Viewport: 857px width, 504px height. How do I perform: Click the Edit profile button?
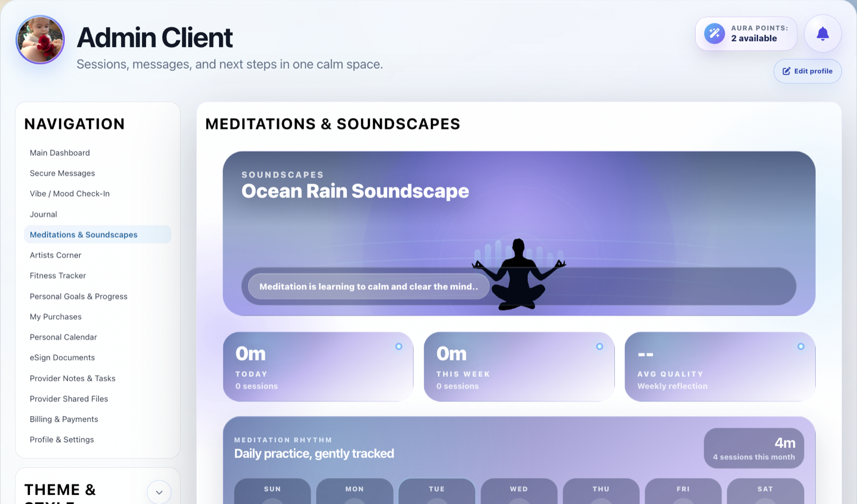[807, 71]
